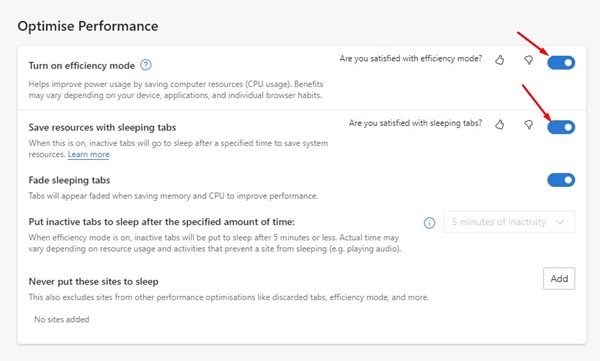Select the Optimise Performance heading
Viewport: 600px width, 361px height.
pos(88,26)
